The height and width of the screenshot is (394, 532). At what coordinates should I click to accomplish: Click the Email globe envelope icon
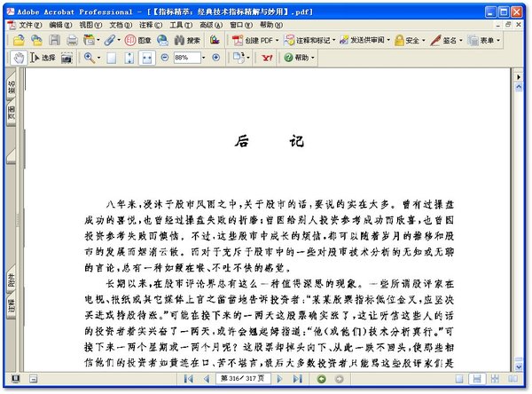162,41
